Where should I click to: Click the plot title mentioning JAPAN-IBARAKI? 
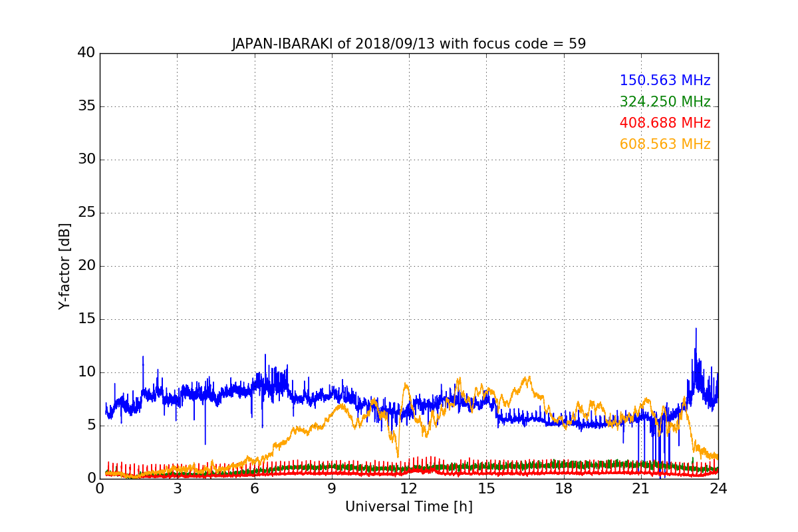[409, 44]
